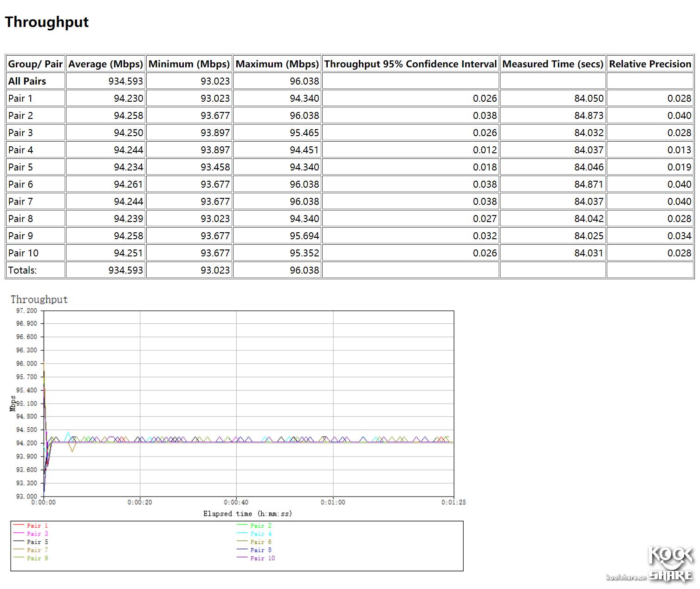Click the Pair 10 legend label
The height and width of the screenshot is (589, 700).
point(262,558)
